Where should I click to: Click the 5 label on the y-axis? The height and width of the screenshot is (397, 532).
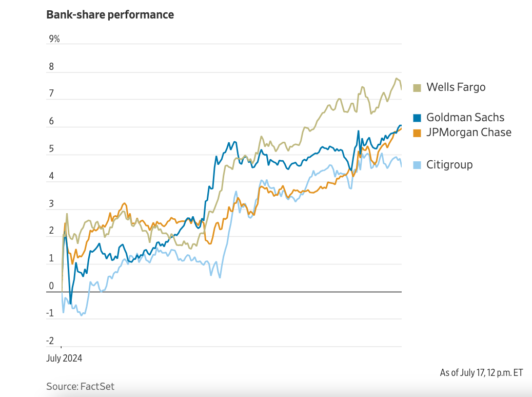(x=51, y=149)
